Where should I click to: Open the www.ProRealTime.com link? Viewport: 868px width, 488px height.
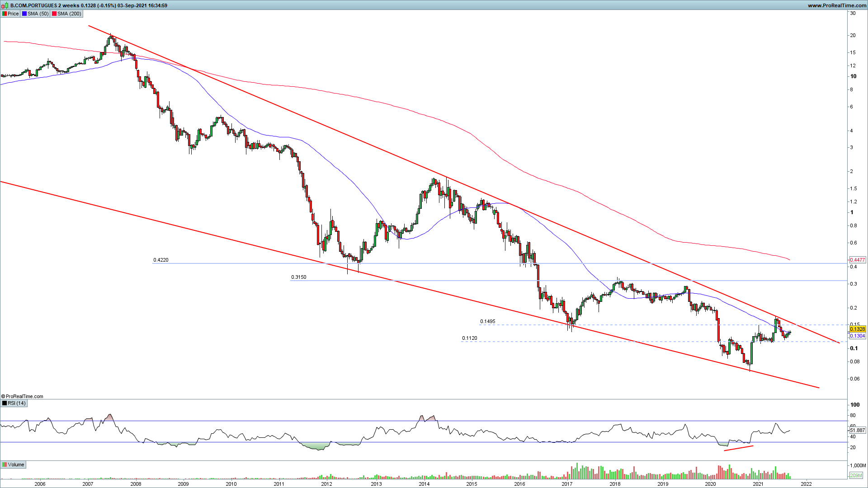tap(837, 5)
